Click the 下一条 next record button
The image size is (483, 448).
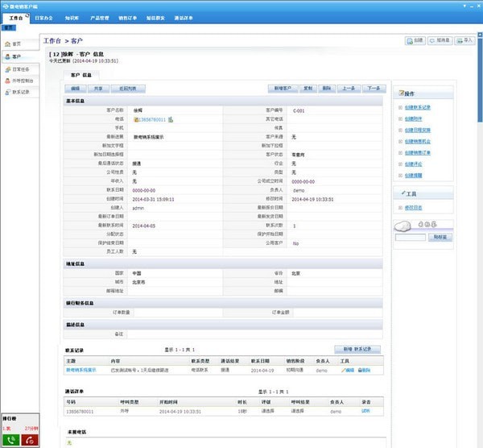(x=372, y=89)
